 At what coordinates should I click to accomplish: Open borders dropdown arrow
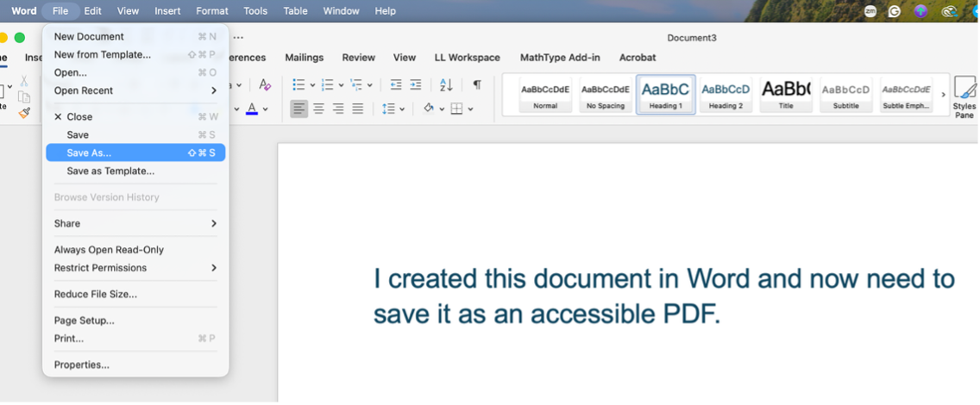[470, 109]
